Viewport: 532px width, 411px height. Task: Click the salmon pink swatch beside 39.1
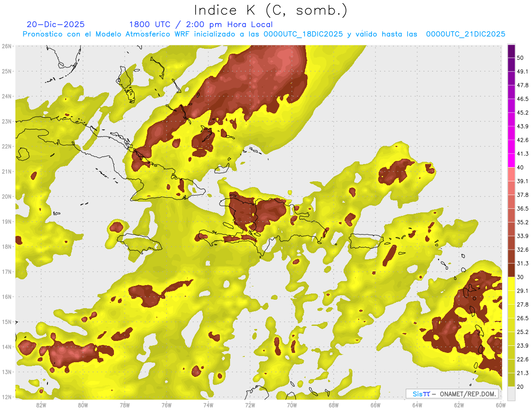(511, 174)
